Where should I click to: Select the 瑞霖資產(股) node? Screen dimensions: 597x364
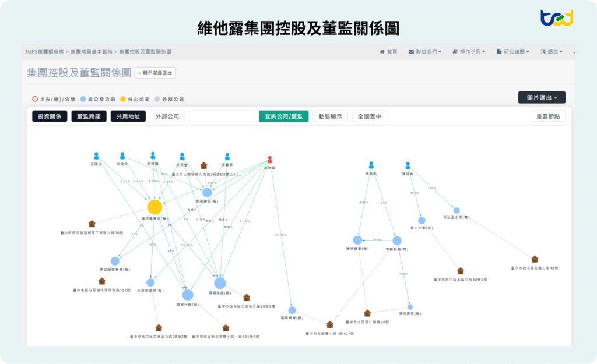(292, 310)
